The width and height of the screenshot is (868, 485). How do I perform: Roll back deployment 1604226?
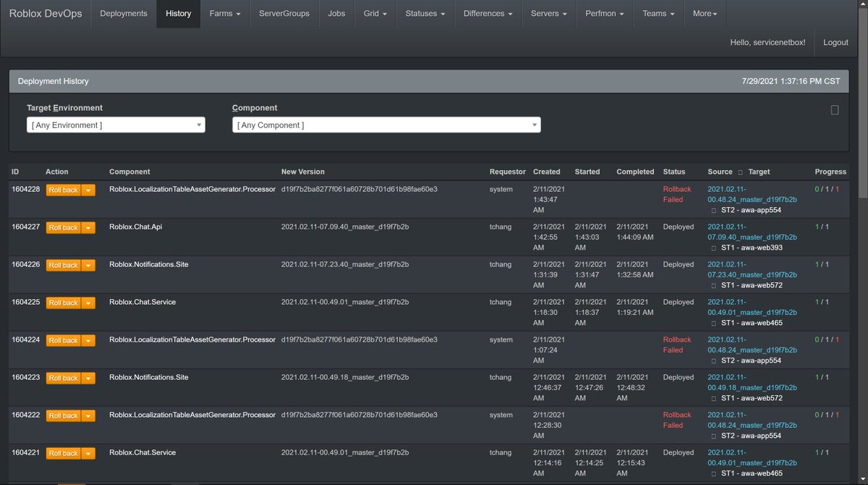click(x=64, y=265)
